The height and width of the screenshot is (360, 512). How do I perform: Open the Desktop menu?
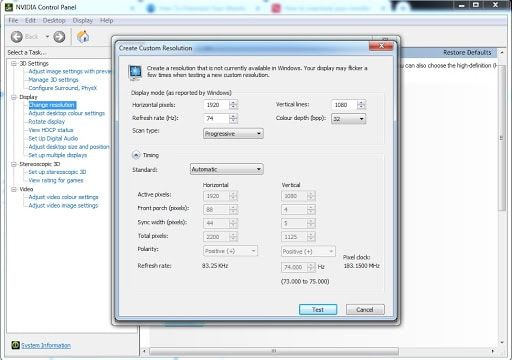(x=54, y=20)
